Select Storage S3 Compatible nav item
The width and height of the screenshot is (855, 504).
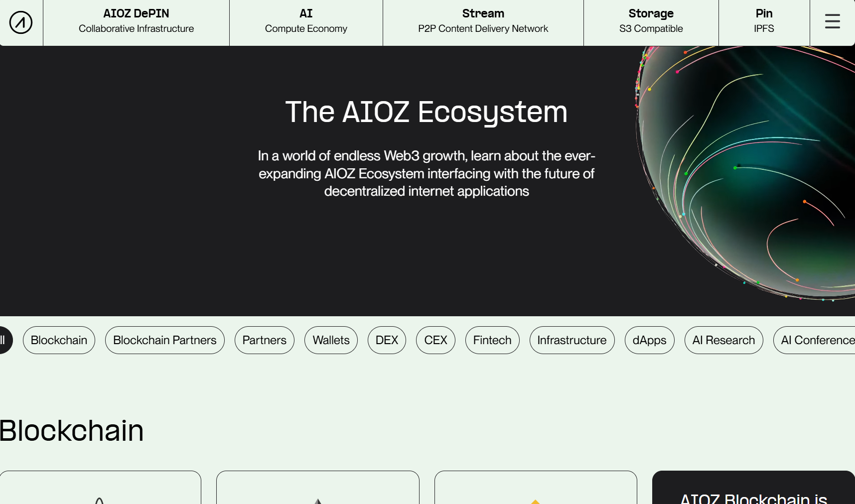(x=651, y=21)
